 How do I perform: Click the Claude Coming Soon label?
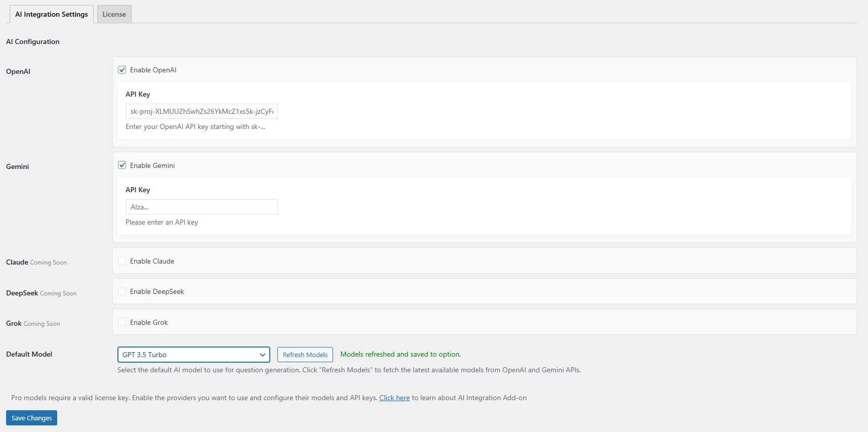point(36,262)
